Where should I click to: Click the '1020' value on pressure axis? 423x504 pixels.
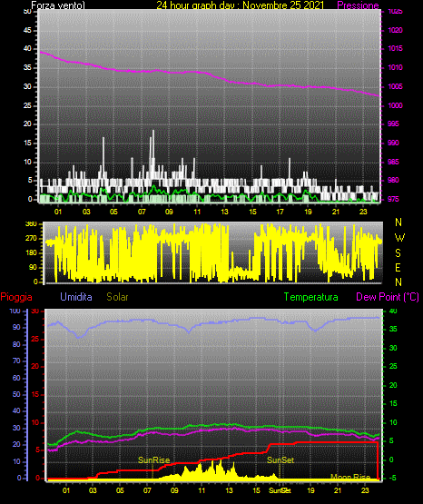(x=395, y=30)
